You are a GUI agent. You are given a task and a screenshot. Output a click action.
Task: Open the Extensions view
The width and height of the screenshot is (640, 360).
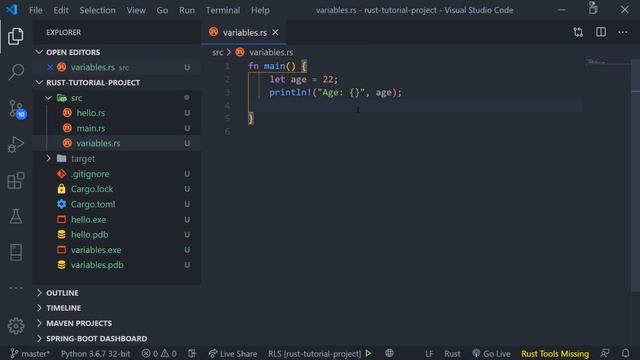click(x=16, y=180)
